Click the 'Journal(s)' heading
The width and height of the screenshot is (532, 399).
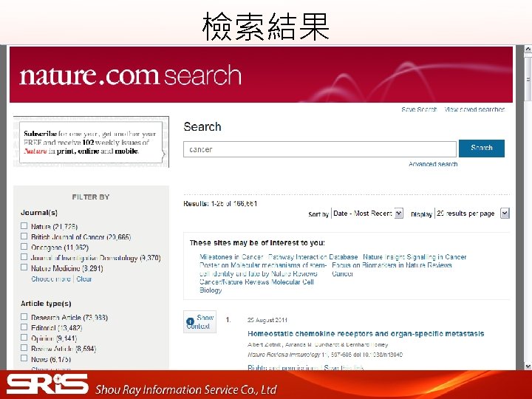(x=39, y=213)
